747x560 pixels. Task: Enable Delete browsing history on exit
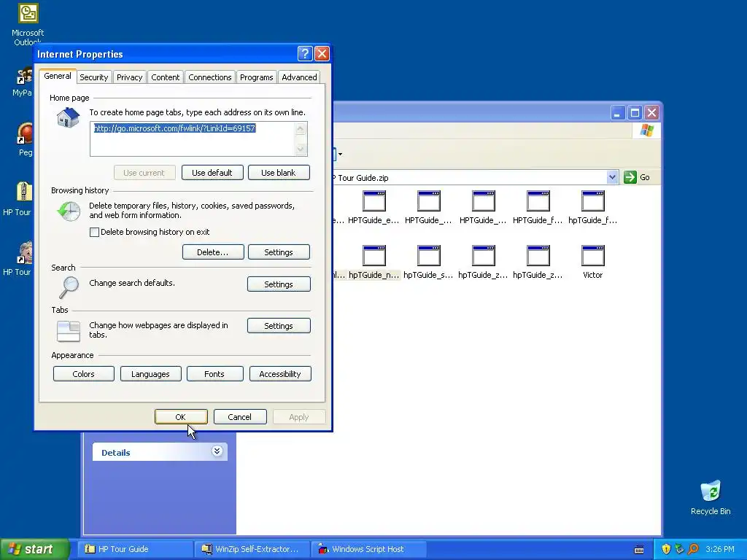pos(94,233)
